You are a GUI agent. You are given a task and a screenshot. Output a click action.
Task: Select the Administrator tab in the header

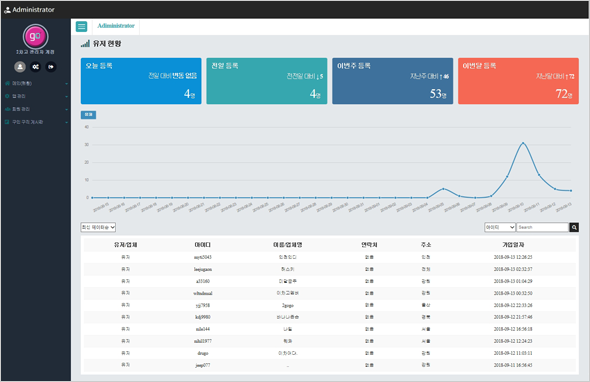pyautogui.click(x=116, y=26)
